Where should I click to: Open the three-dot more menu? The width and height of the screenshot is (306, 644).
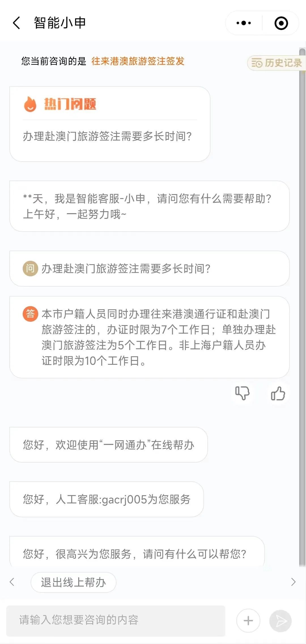[x=244, y=23]
